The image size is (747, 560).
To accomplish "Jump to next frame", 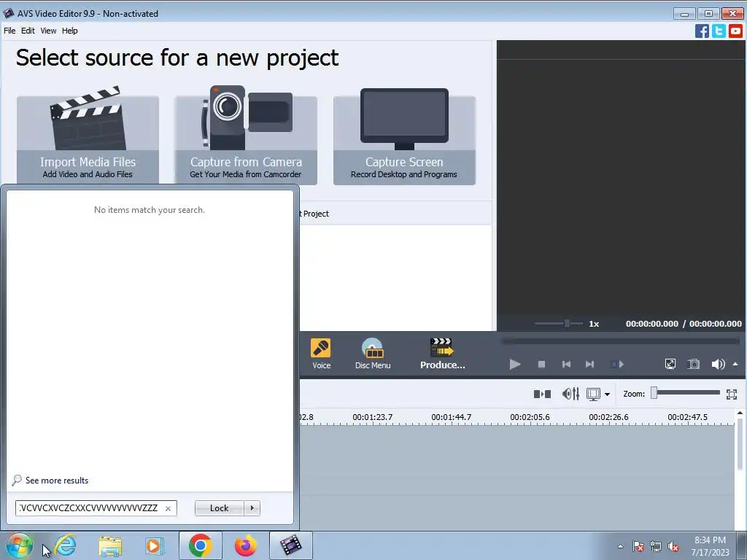I will [x=589, y=365].
